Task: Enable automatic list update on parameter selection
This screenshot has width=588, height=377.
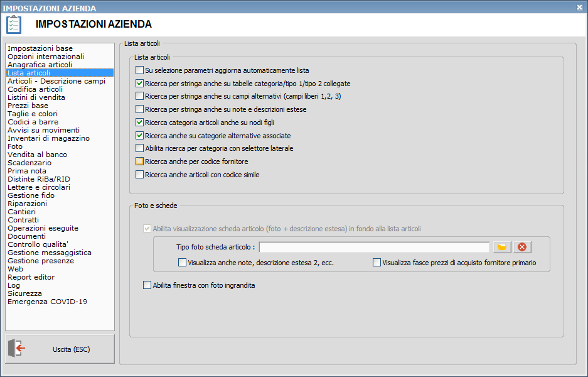Action: click(x=140, y=70)
